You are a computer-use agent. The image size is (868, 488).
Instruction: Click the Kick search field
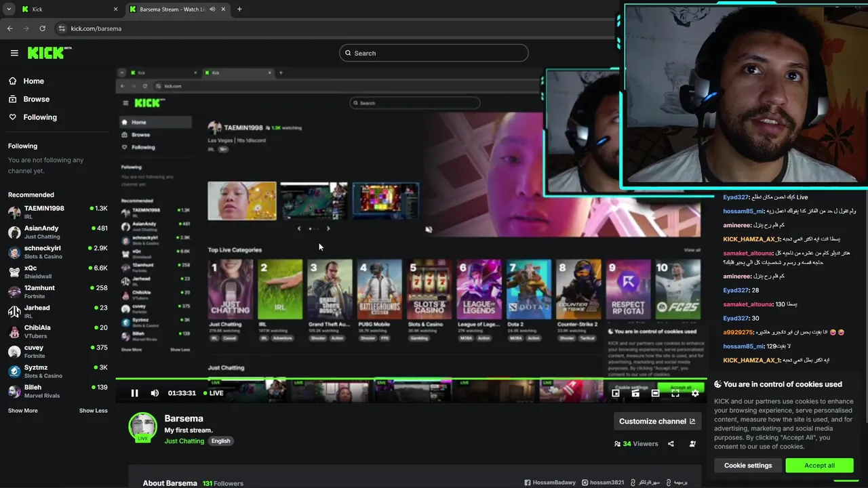pyautogui.click(x=434, y=53)
